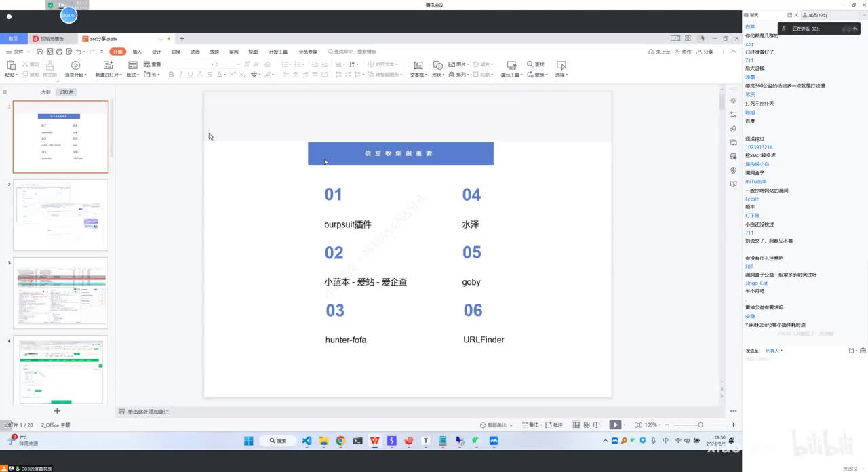Toggle Underline formatting
Viewport: 868px width, 472px height.
pyautogui.click(x=190, y=75)
